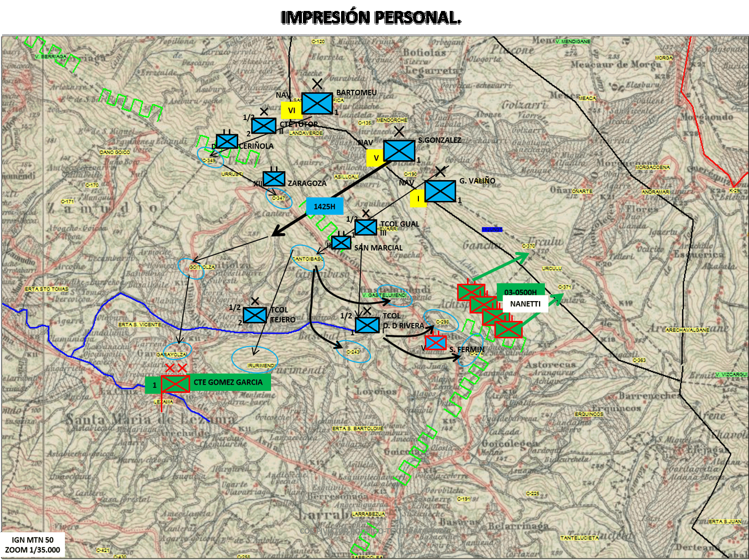Select the TCOL GUAL unit symbol
Image resolution: width=749 pixels, height=560 pixels.
point(366,227)
